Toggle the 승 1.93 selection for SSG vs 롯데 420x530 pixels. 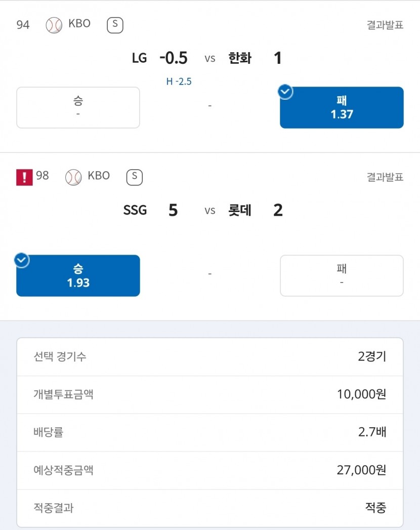[x=78, y=275]
